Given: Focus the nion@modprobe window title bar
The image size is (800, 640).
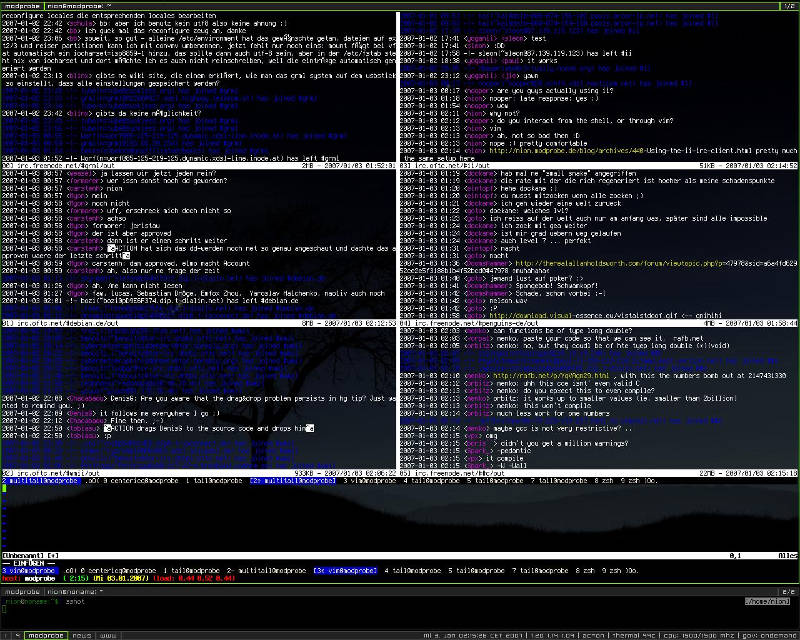Looking at the screenshot, I should (x=412, y=6).
